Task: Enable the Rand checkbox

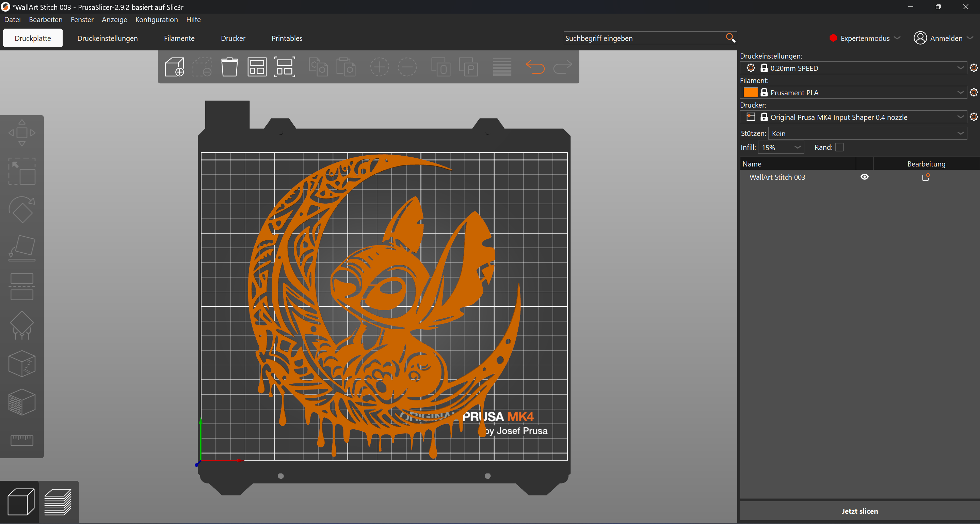Action: 839,147
